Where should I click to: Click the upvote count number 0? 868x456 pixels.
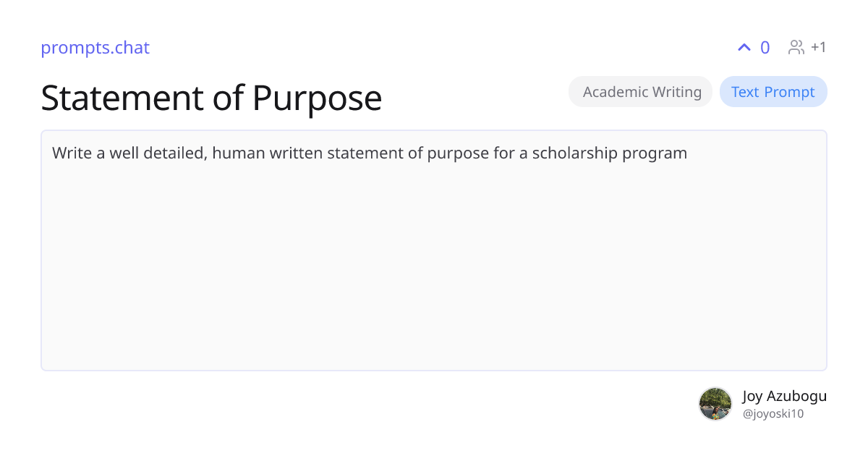(x=765, y=48)
